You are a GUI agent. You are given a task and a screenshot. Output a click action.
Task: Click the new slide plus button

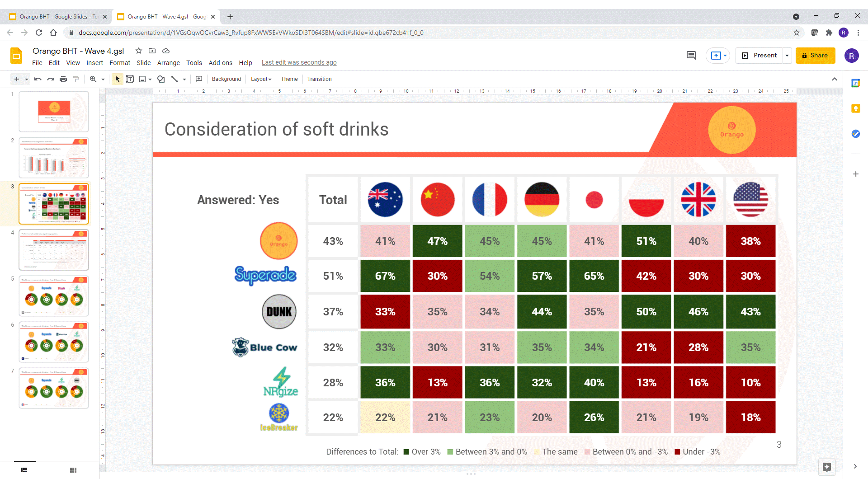pos(17,79)
